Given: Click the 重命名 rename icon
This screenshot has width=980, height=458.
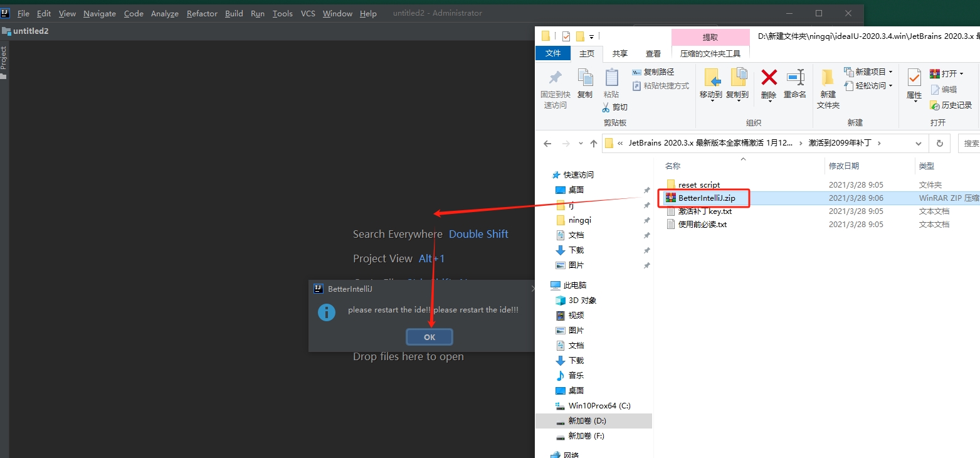Looking at the screenshot, I should 795,77.
